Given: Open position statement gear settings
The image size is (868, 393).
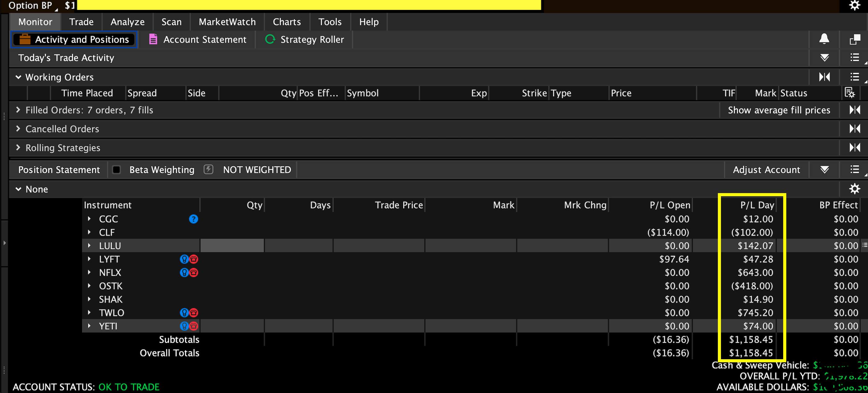Looking at the screenshot, I should [x=854, y=189].
